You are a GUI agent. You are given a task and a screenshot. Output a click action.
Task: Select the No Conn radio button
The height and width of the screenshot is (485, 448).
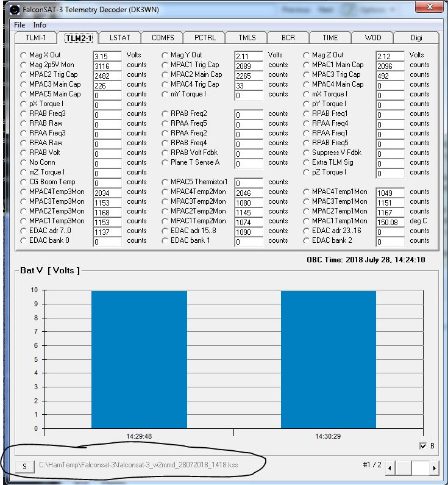click(x=24, y=162)
